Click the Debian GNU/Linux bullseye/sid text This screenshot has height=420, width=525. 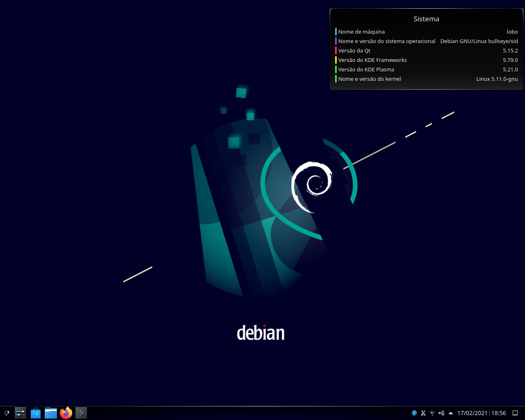[479, 41]
